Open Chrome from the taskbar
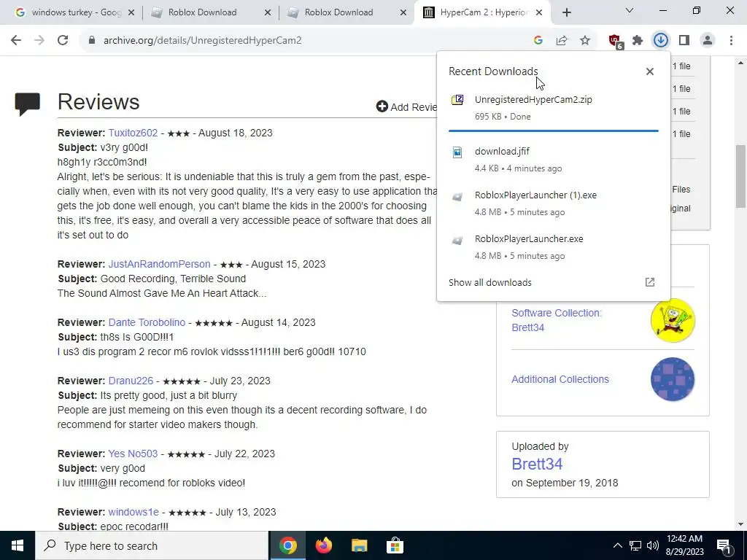747x560 pixels. click(x=287, y=545)
